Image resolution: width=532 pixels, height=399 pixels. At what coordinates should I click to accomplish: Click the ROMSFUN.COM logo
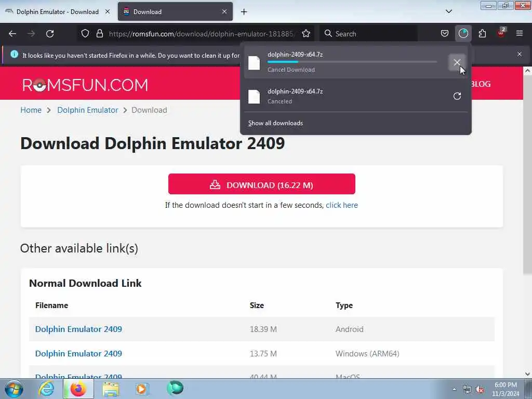pos(85,85)
